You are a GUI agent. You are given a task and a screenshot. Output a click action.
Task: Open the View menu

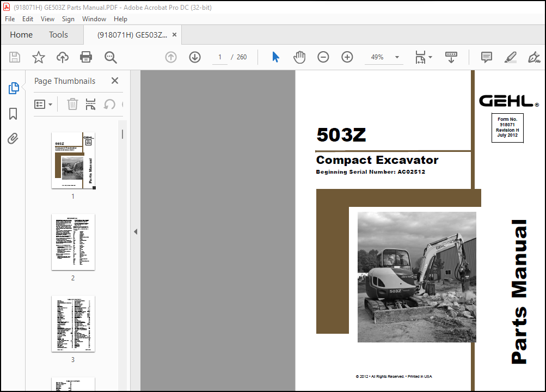tap(47, 19)
